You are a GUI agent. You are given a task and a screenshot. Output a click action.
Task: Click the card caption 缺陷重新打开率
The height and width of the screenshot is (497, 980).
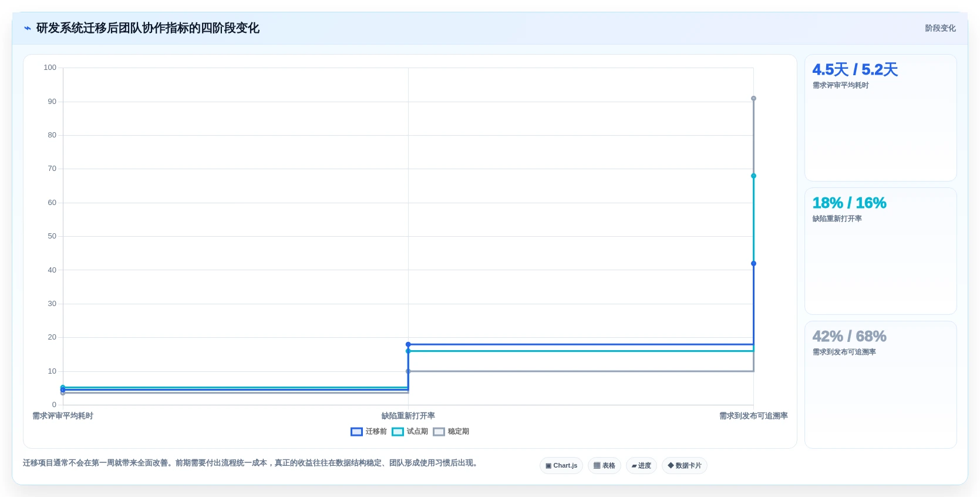[837, 219]
